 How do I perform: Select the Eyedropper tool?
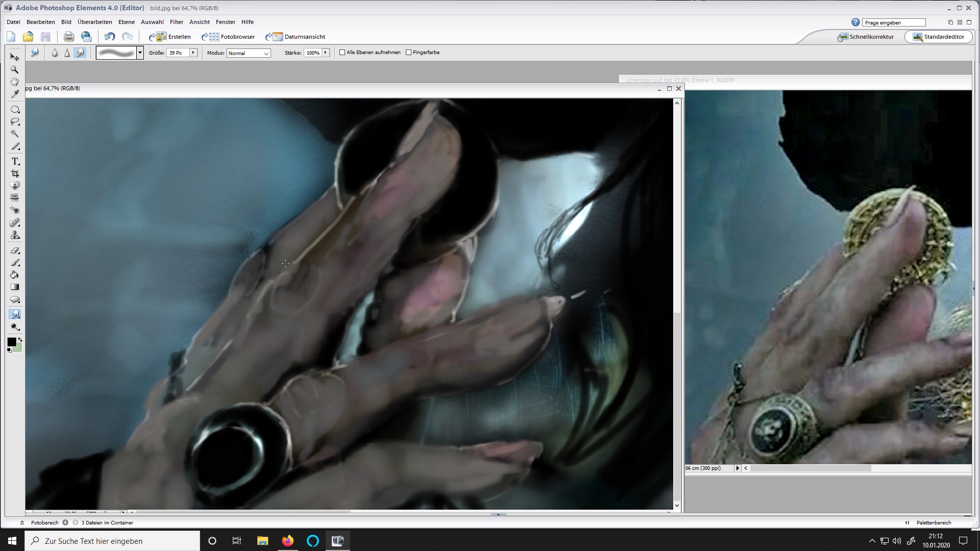(15, 94)
